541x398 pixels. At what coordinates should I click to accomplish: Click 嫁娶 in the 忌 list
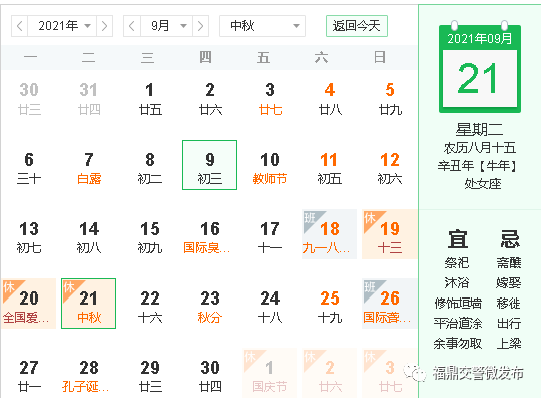point(509,283)
